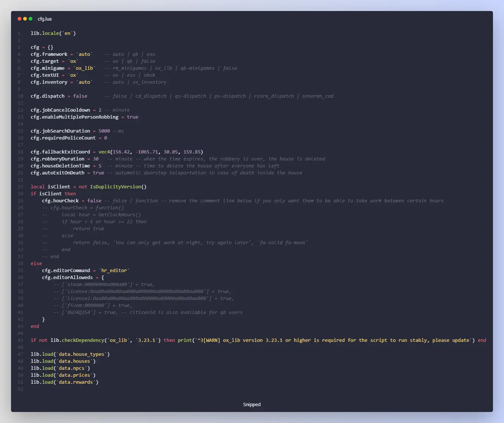This screenshot has height=423, width=504.
Task: Click the "cfg.dispatch" setting name
Action: coord(48,96)
